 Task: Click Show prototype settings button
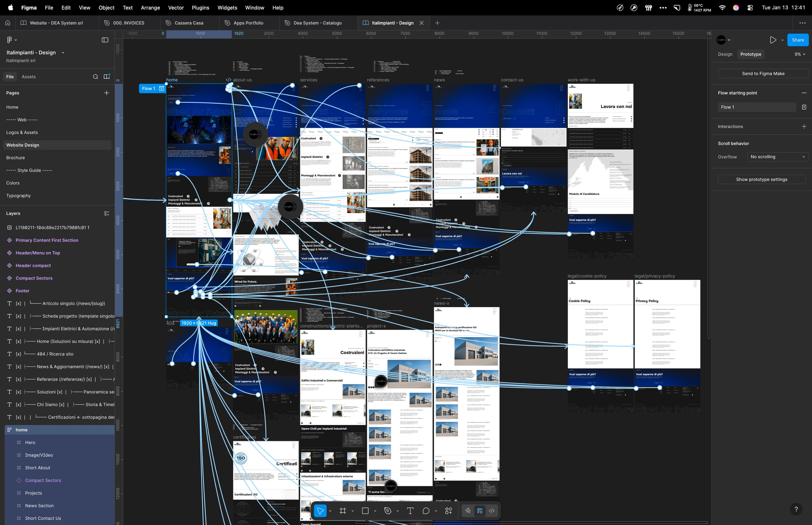tap(761, 179)
